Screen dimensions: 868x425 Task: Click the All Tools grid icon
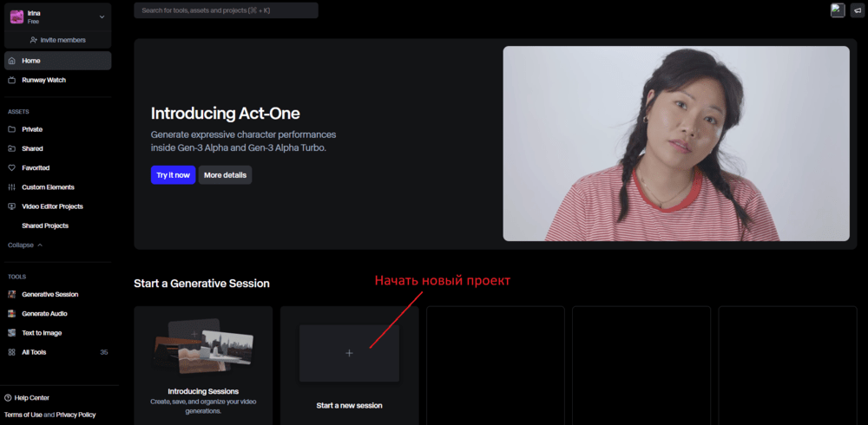click(11, 352)
